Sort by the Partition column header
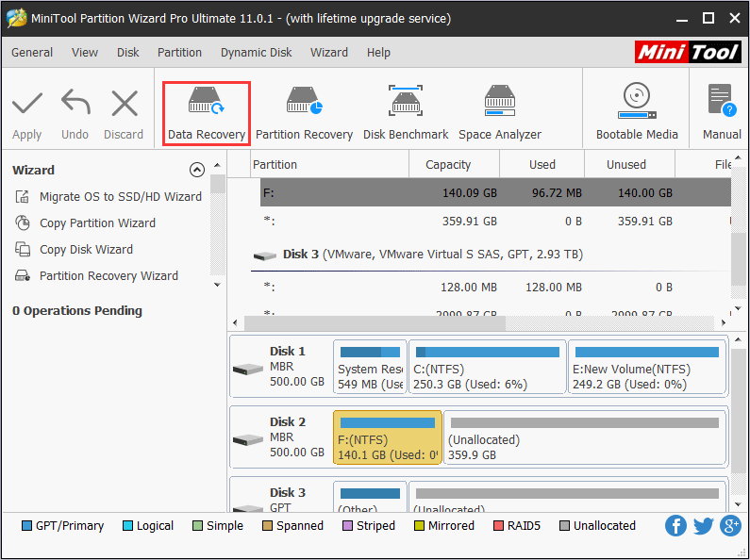The width and height of the screenshot is (750, 560). (329, 164)
